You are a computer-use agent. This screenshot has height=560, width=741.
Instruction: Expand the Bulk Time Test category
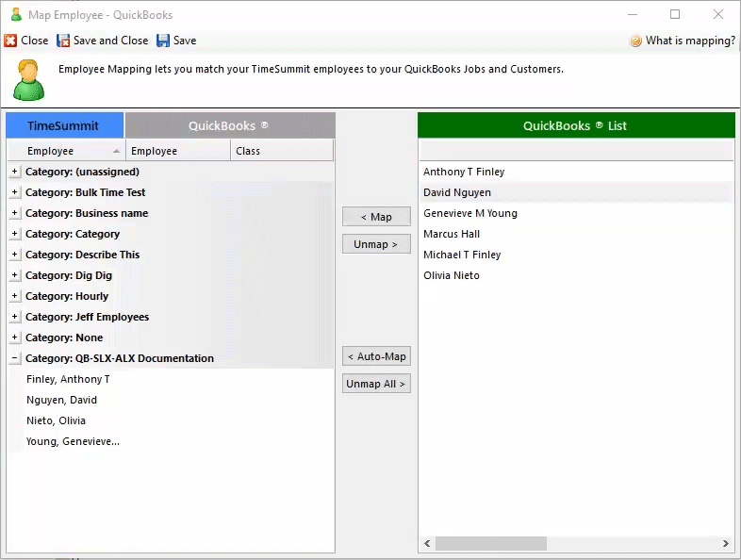click(14, 192)
